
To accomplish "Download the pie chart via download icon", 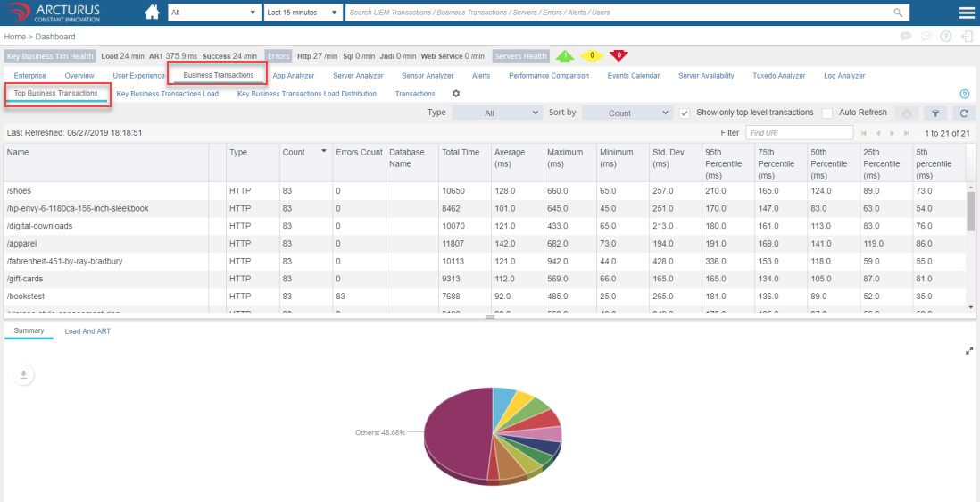I will 23,375.
